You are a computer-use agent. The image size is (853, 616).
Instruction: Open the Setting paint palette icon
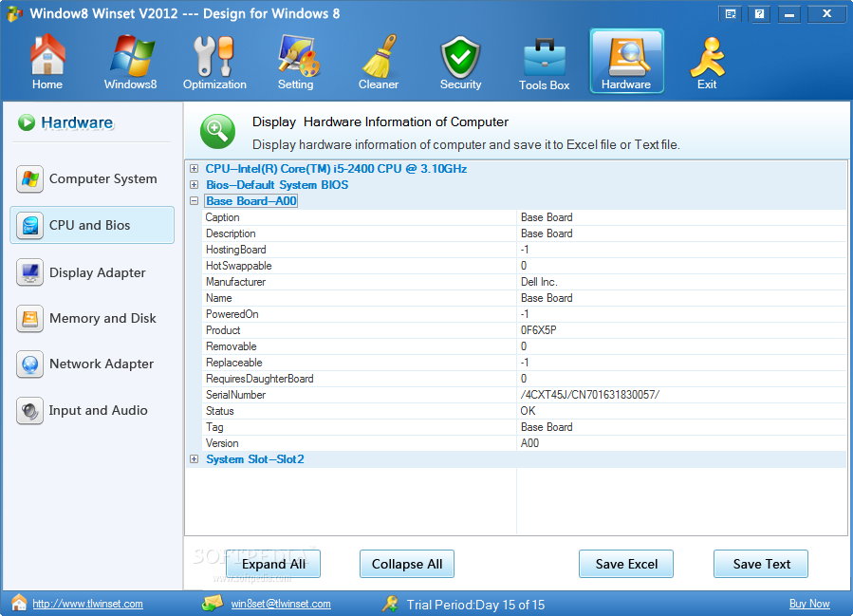[297, 55]
